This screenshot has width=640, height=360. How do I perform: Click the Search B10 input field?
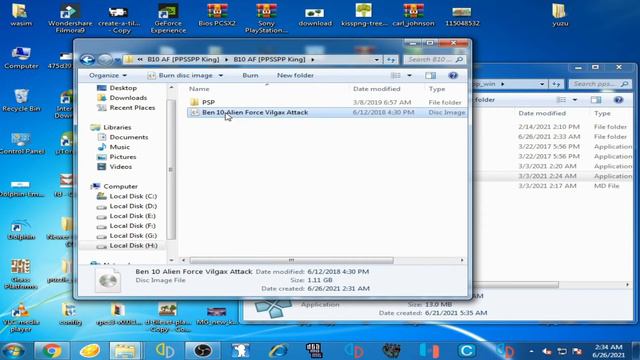pos(435,60)
